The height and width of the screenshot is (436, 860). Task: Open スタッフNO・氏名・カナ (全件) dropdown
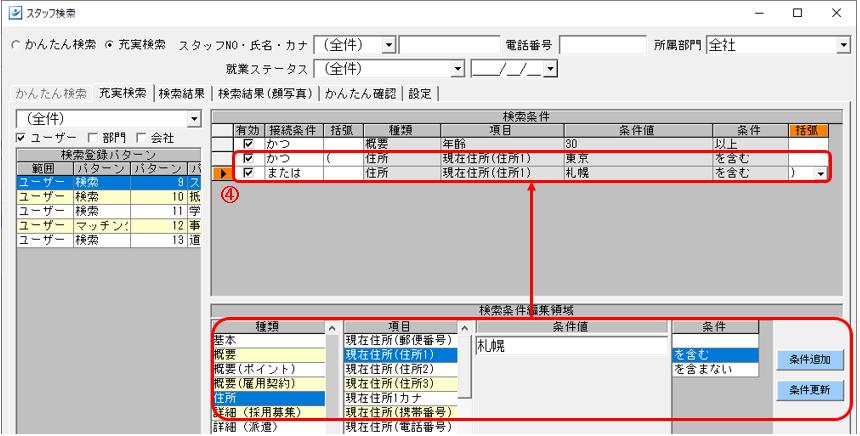click(x=388, y=45)
